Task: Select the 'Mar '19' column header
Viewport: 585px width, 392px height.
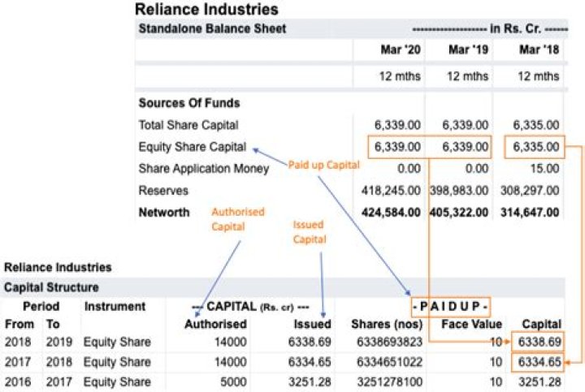Action: (x=468, y=50)
